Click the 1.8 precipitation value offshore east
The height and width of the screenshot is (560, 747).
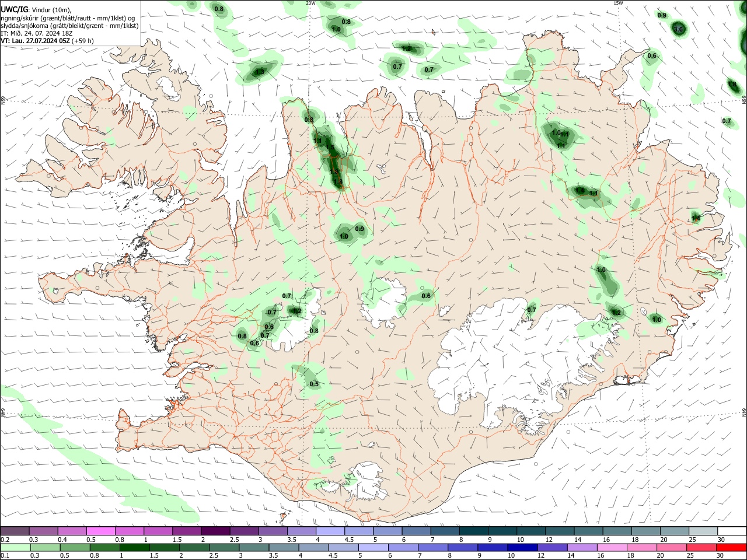(732, 85)
